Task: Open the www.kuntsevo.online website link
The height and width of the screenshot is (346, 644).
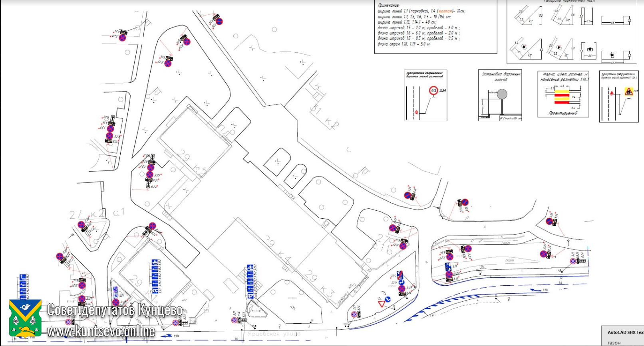Action: tap(101, 331)
